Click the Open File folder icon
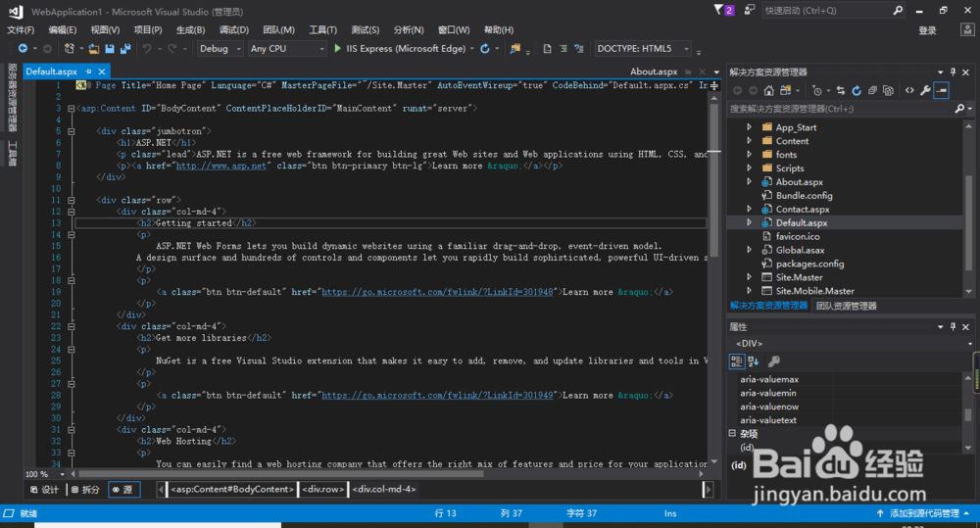 (x=94, y=48)
